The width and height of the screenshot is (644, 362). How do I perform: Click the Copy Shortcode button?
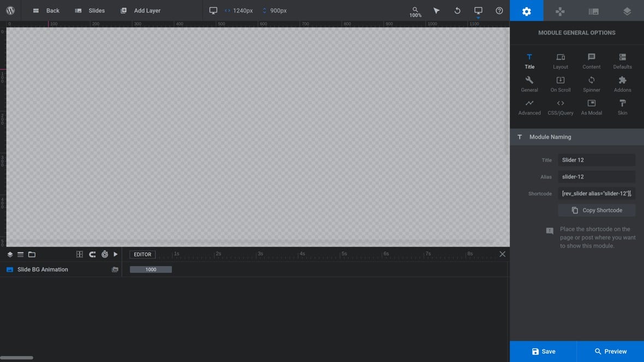(x=597, y=210)
